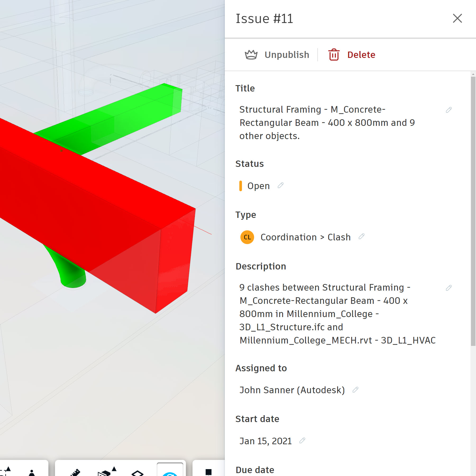
Task: Click the Unpublish crown icon
Action: click(251, 55)
